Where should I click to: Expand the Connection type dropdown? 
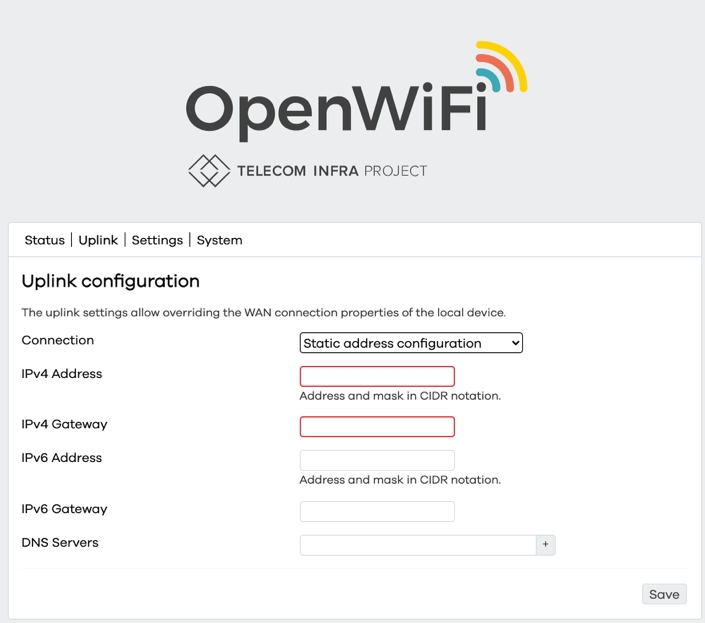411,343
